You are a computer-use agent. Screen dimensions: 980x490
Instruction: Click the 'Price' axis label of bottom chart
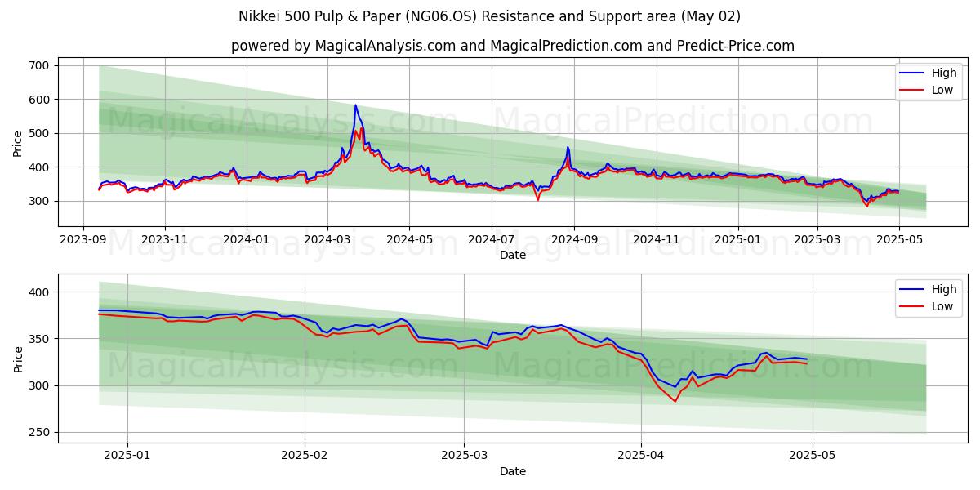click(18, 359)
